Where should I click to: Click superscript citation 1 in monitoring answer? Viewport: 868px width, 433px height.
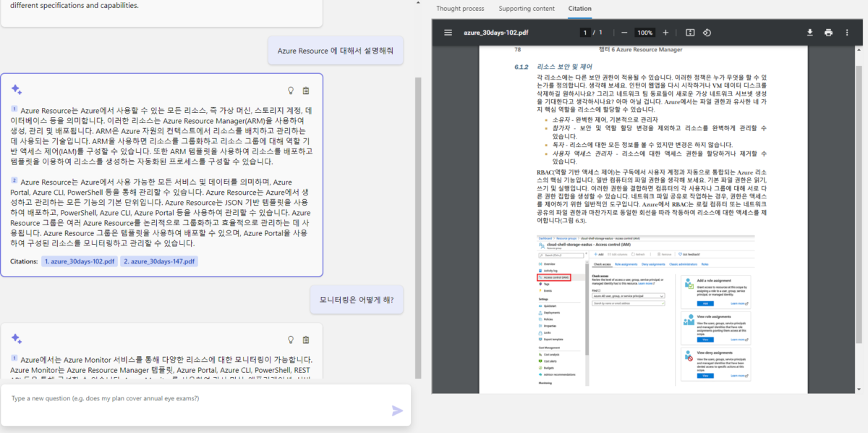tap(14, 358)
